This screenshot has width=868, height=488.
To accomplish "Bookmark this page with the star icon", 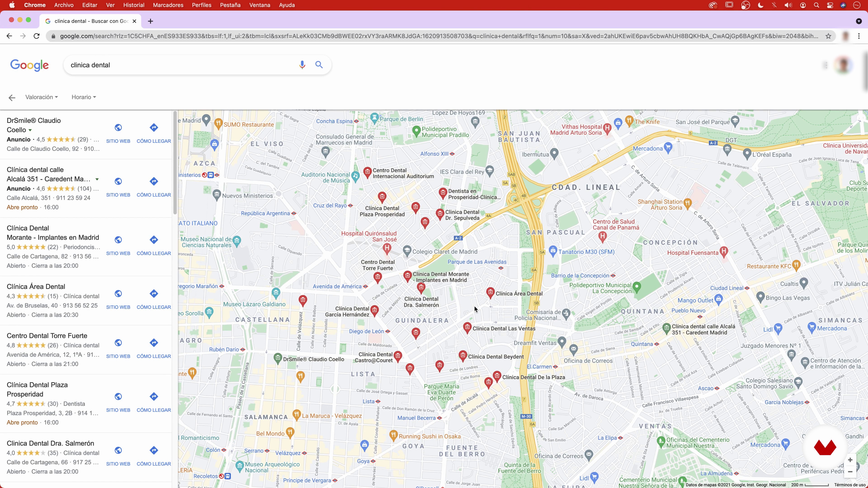I will click(x=828, y=36).
